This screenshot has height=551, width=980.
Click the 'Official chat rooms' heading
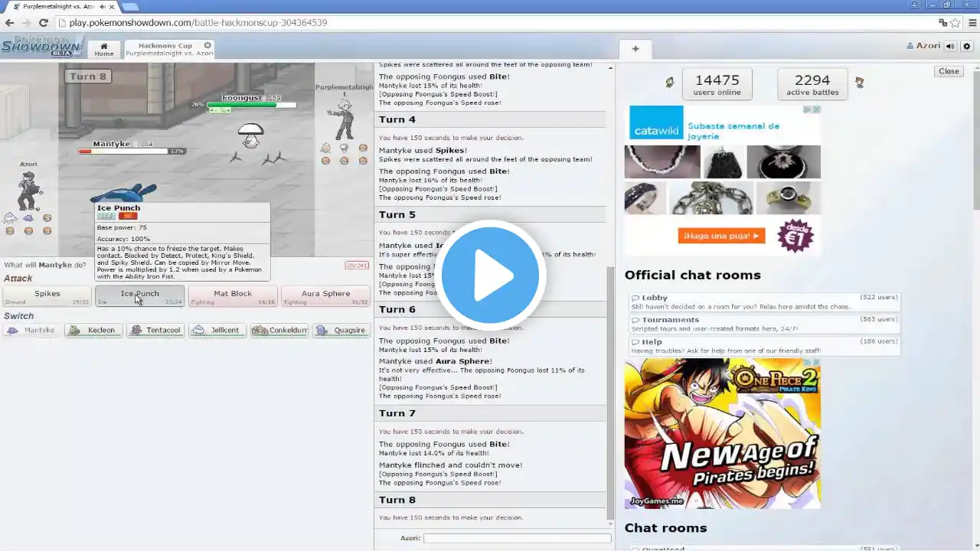[692, 275]
